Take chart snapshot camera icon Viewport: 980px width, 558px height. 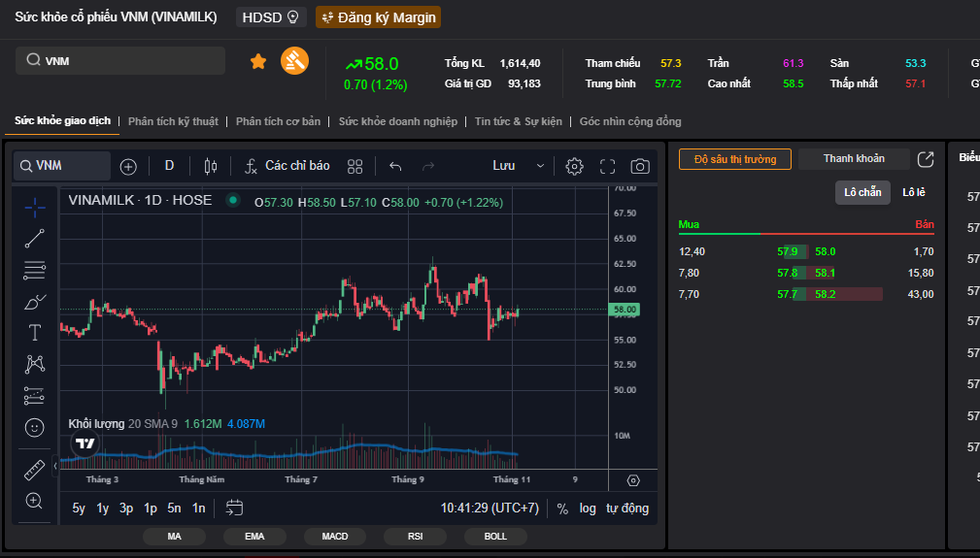640,166
